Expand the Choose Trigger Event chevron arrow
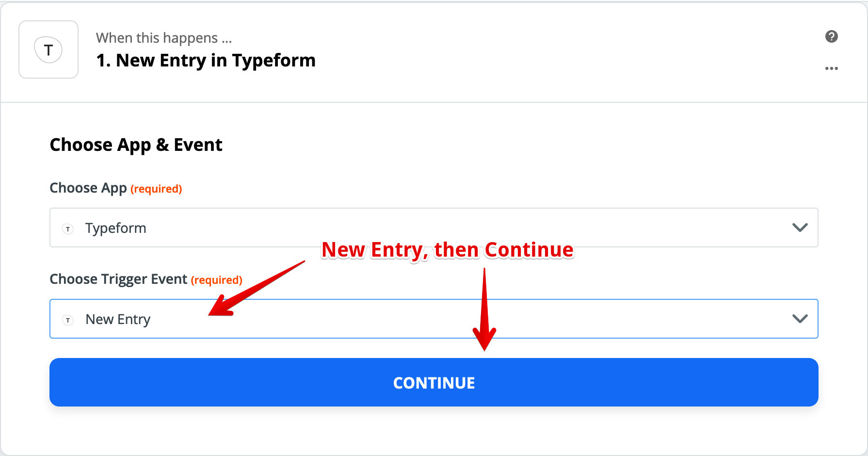The height and width of the screenshot is (456, 868). click(800, 319)
